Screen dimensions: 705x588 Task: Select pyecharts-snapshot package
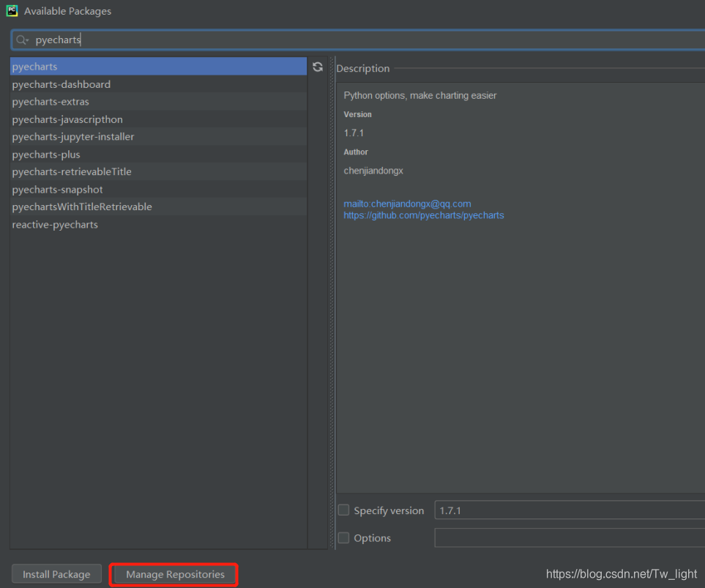[x=158, y=190]
